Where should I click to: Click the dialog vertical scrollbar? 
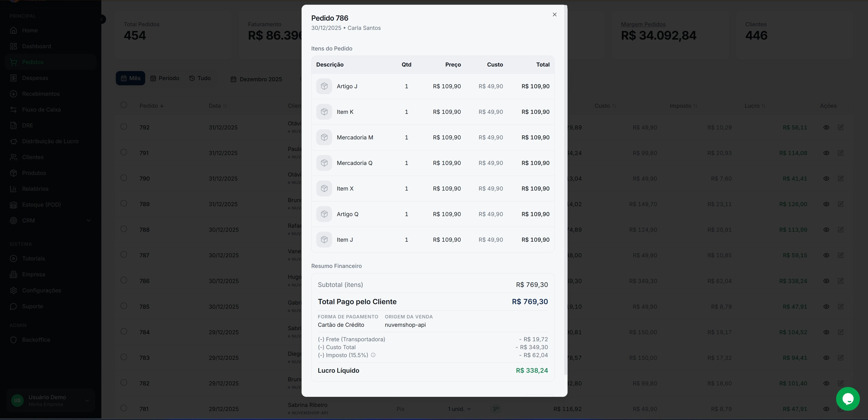coord(565,190)
